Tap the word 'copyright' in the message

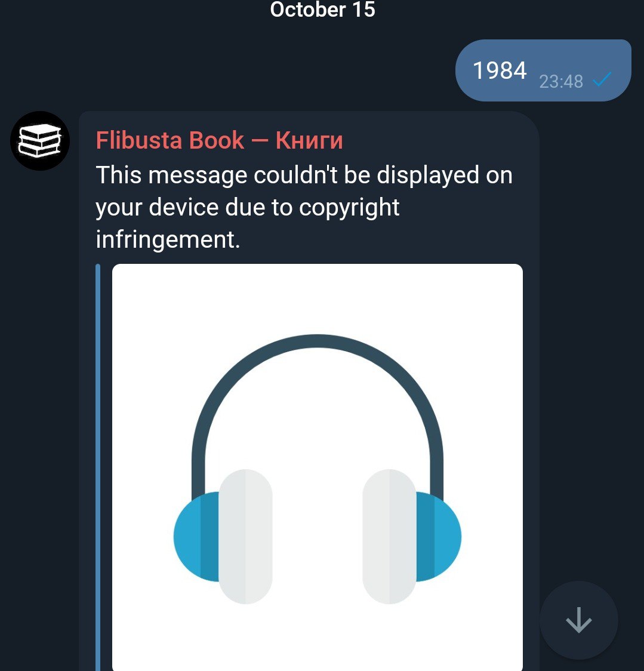pyautogui.click(x=349, y=208)
